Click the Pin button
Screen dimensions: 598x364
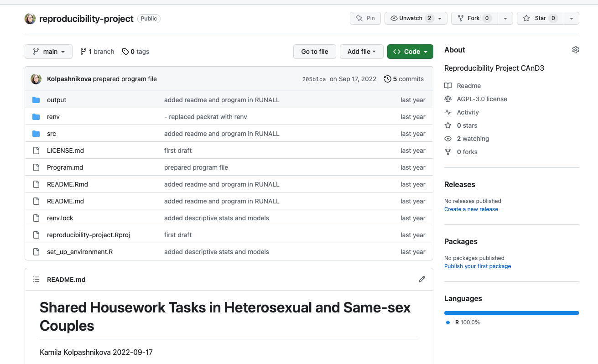click(365, 18)
